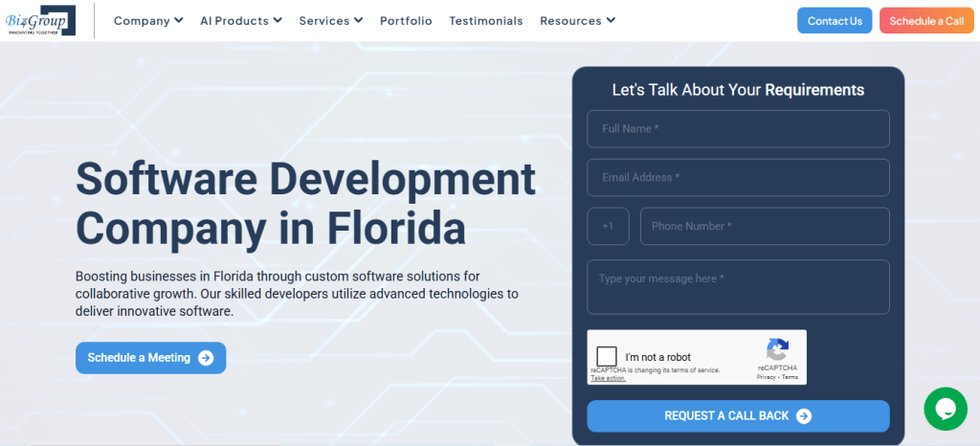The width and height of the screenshot is (980, 446).
Task: Select the +1 country code box
Action: [608, 226]
